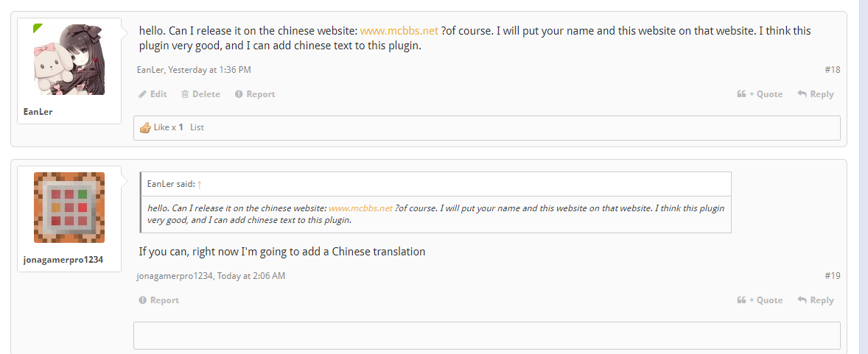Click the Edit pencil icon on post #18
This screenshot has width=868, height=354.
(143, 94)
